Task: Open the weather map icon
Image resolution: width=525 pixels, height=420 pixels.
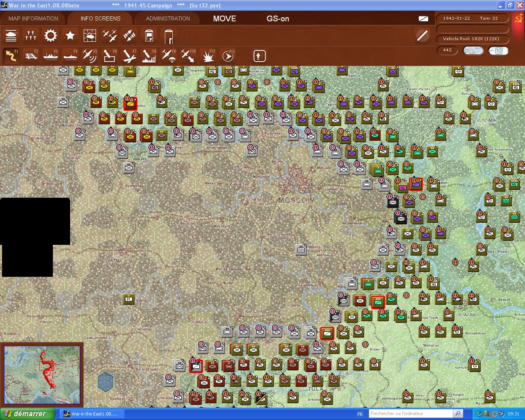Action: pyautogui.click(x=90, y=36)
